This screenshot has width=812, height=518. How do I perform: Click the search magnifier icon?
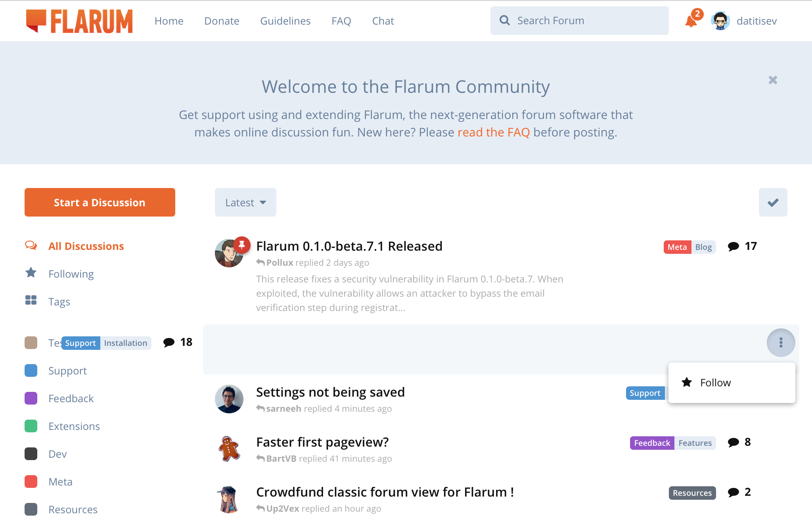tap(504, 20)
